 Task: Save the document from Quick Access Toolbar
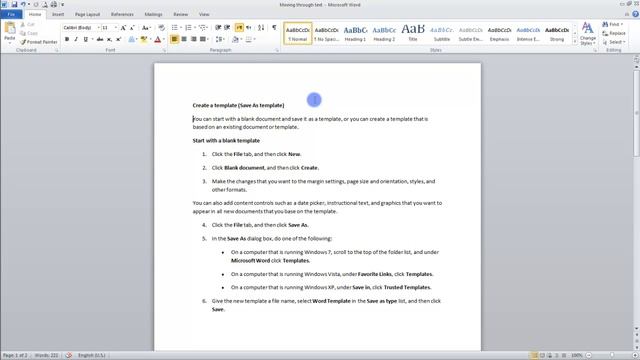(14, 4)
